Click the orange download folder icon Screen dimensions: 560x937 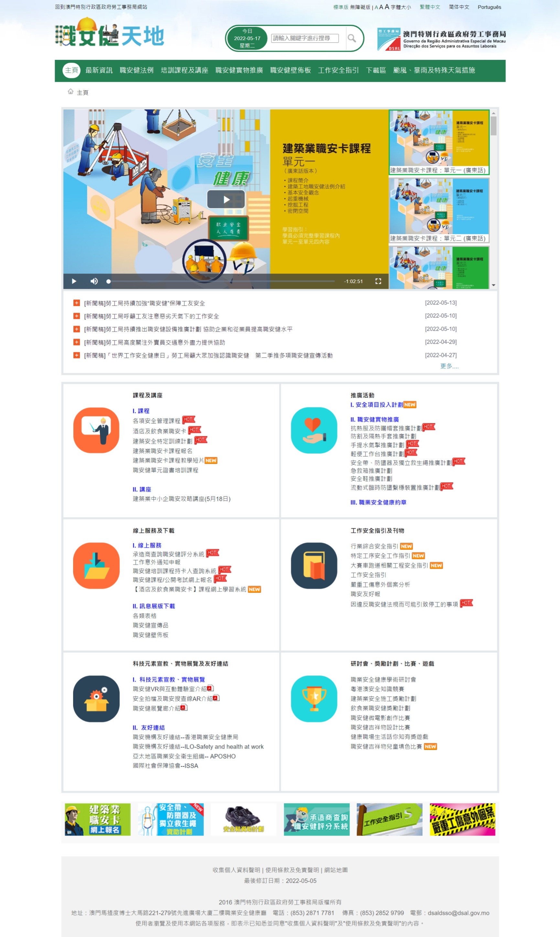(96, 565)
